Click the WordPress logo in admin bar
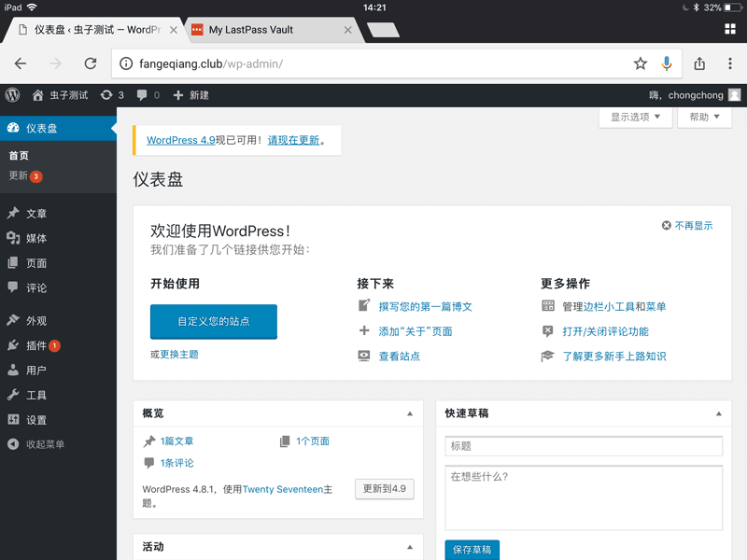Viewport: 747px width, 560px height. coord(12,95)
